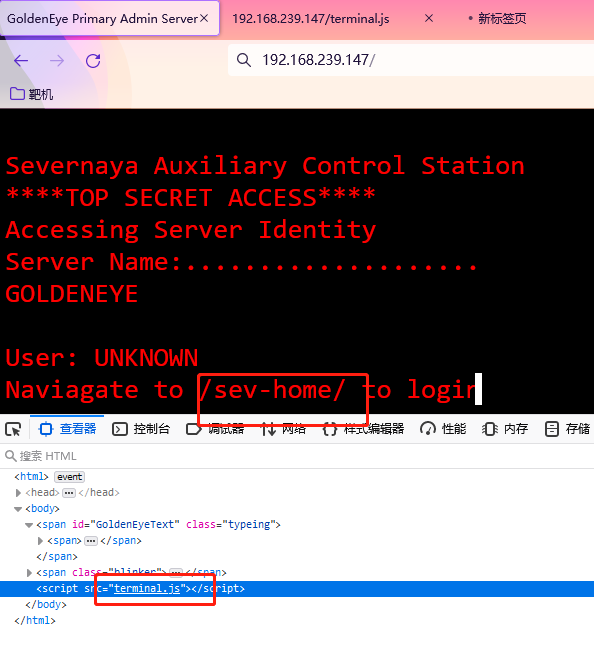Open the 靶机 bookmark folder

[x=31, y=94]
